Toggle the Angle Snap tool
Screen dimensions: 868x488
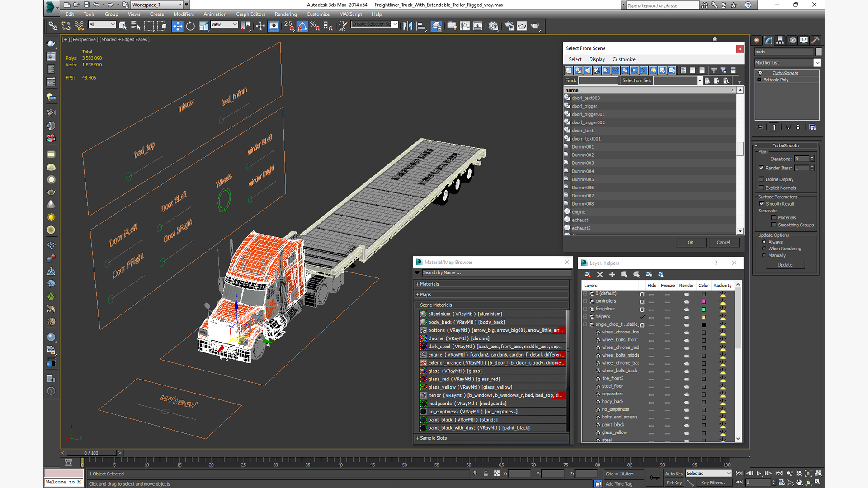pyautogui.click(x=302, y=26)
